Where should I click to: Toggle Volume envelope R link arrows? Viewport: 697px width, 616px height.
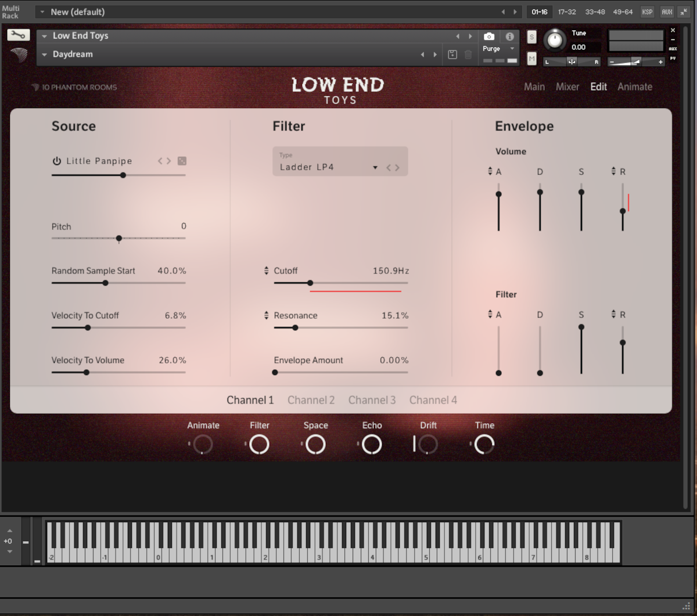tap(614, 171)
